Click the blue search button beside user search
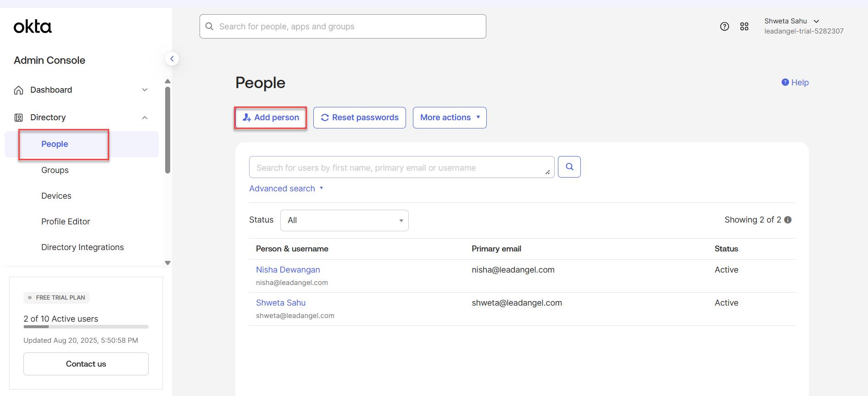The width and height of the screenshot is (868, 396). coord(569,167)
